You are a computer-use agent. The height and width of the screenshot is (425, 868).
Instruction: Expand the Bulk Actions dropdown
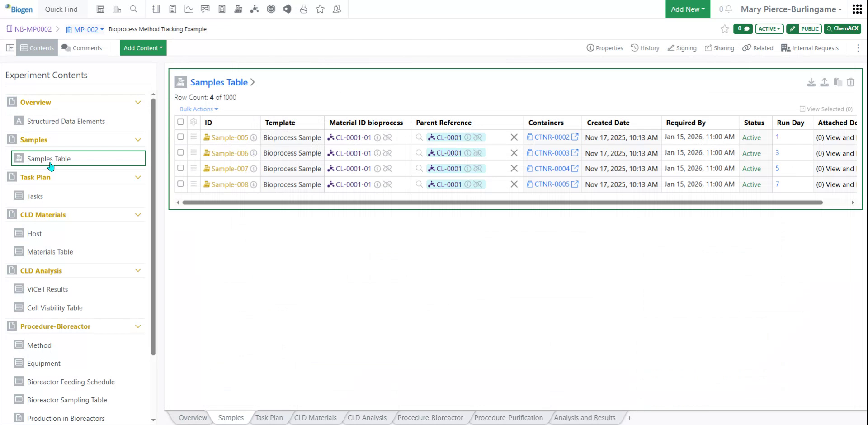coord(198,109)
